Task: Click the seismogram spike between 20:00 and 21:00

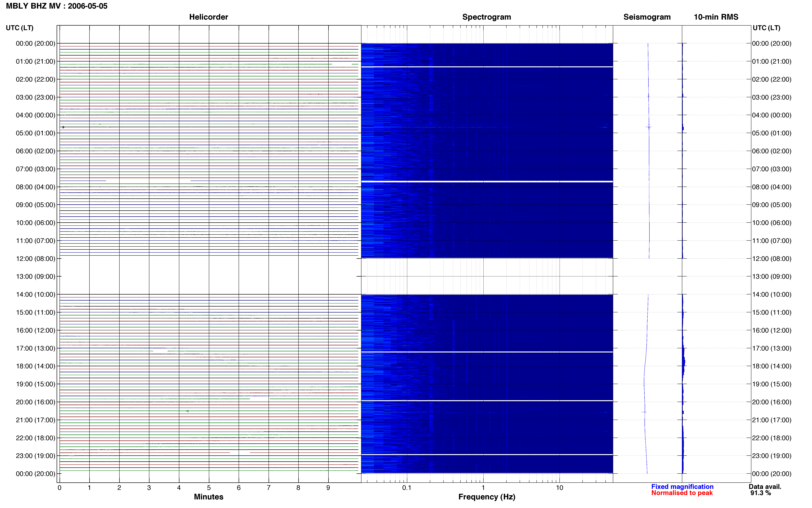Action: coord(644,412)
